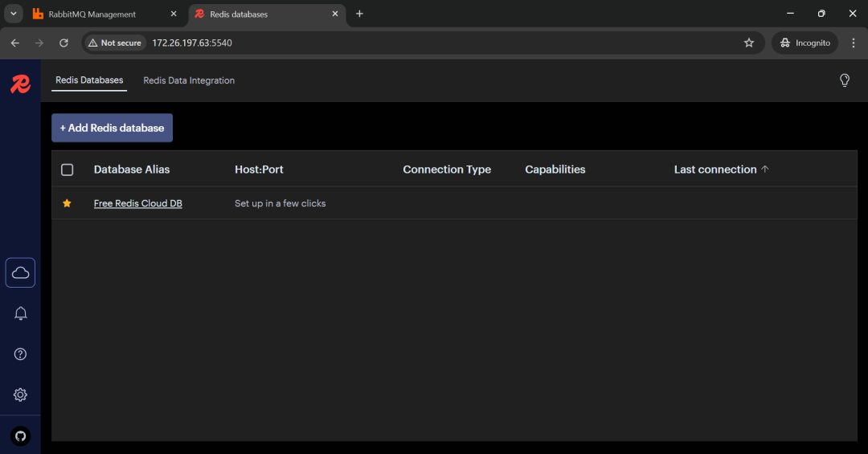Open the settings gear page
Screen dimensions: 868x454
point(20,395)
